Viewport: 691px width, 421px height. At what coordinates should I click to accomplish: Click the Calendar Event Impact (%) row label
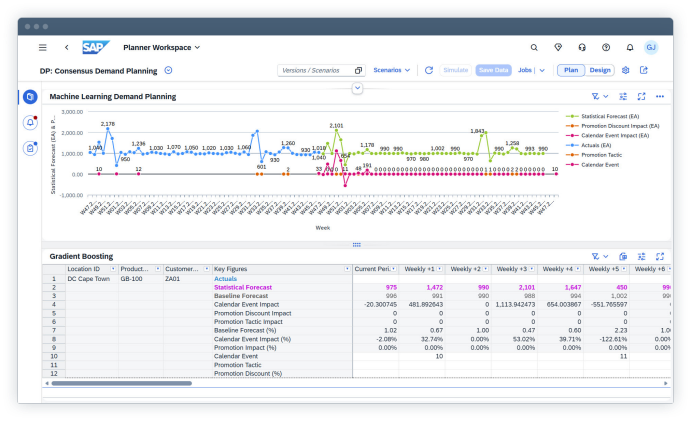[x=252, y=339]
